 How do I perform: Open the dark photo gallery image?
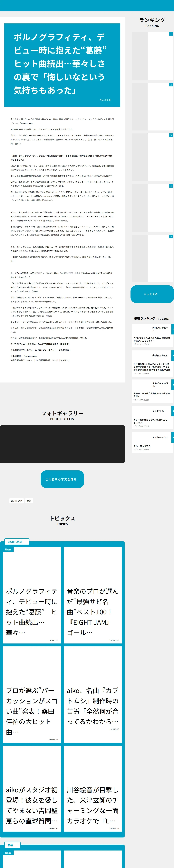coord(62,444)
